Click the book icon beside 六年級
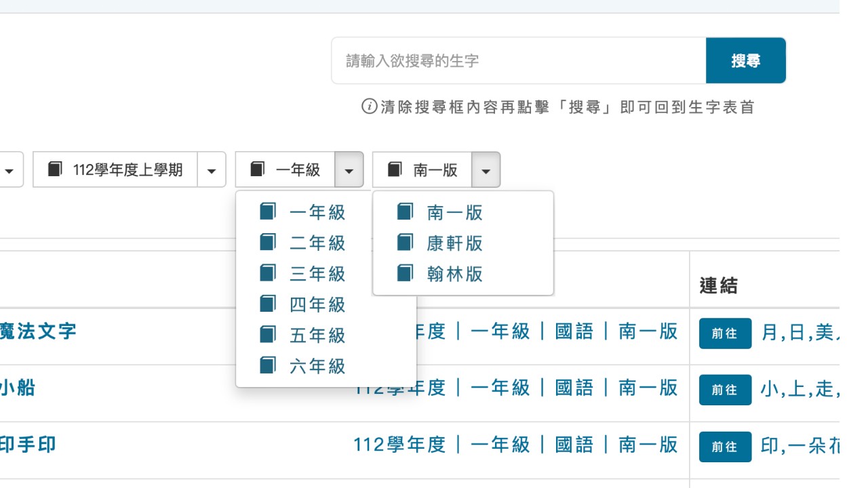The image size is (868, 488). click(268, 365)
